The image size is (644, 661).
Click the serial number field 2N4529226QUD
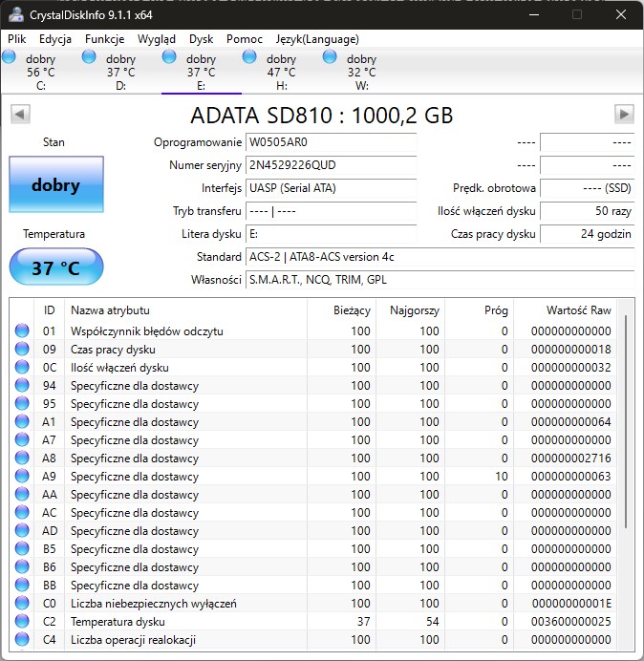331,165
